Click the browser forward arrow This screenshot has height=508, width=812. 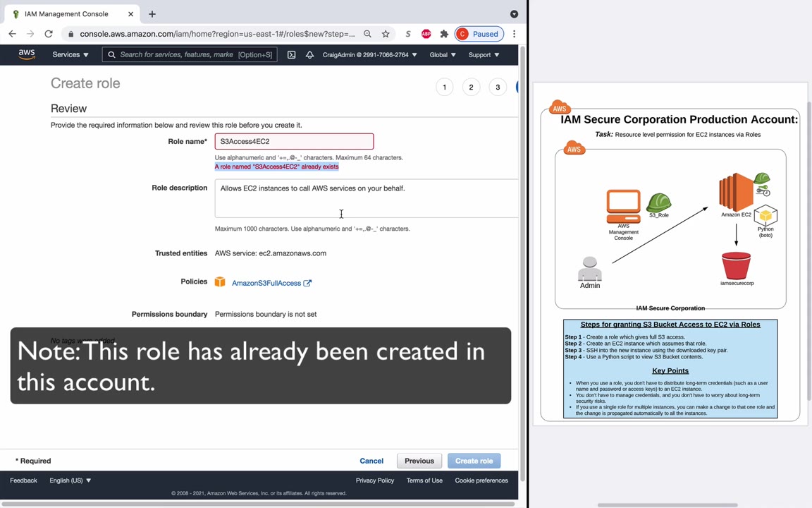[x=30, y=34]
